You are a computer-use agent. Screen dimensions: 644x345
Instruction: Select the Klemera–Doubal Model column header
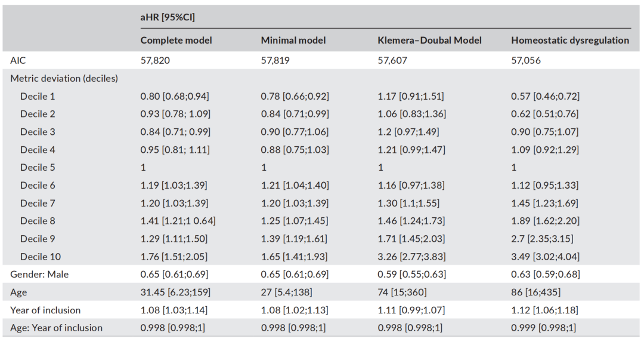[429, 41]
